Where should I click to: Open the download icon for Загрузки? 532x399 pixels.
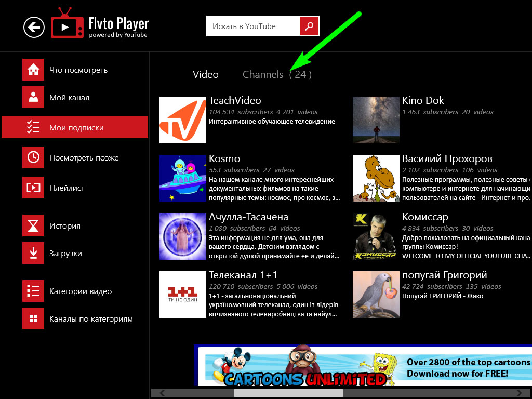click(x=33, y=253)
